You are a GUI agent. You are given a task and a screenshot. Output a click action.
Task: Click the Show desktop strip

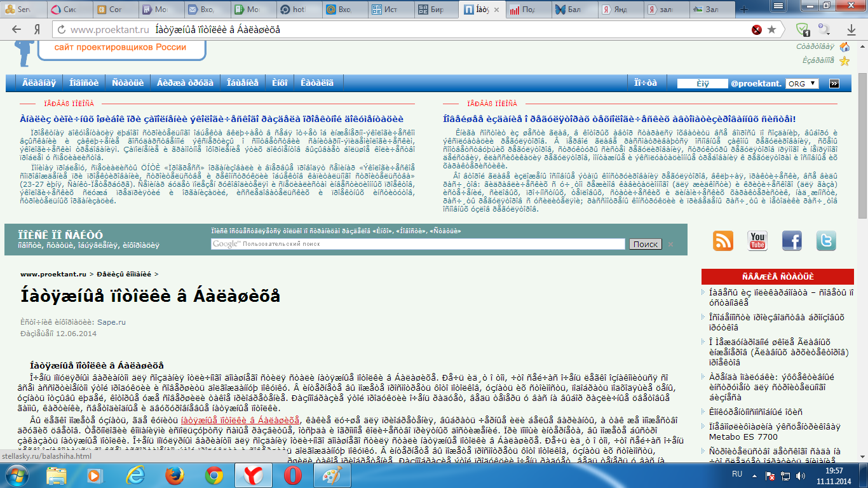[864, 475]
